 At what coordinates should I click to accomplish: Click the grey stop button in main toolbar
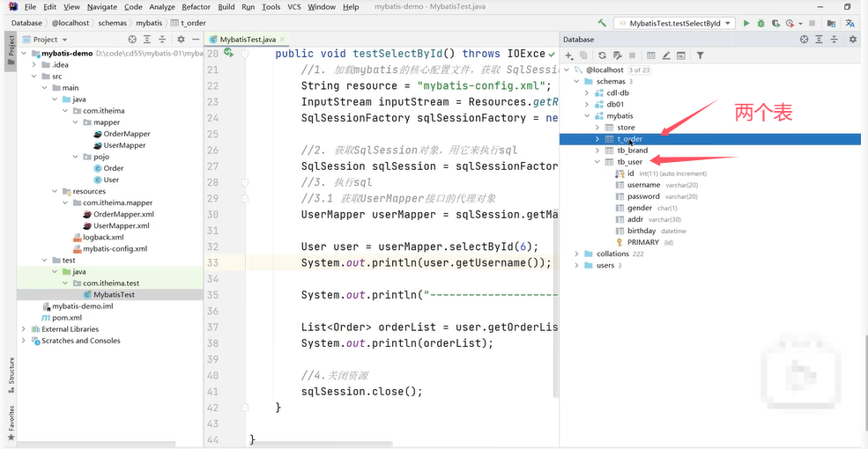812,23
